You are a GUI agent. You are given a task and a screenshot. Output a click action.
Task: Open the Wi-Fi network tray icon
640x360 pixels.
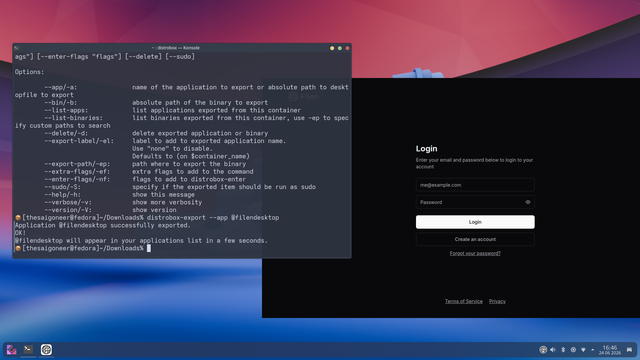[583, 350]
